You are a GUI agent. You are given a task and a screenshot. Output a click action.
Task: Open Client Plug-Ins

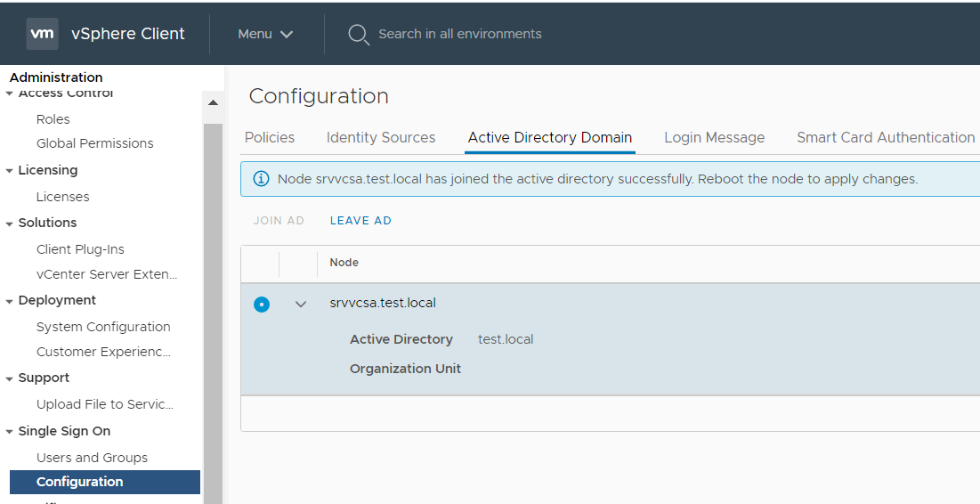pyautogui.click(x=80, y=248)
